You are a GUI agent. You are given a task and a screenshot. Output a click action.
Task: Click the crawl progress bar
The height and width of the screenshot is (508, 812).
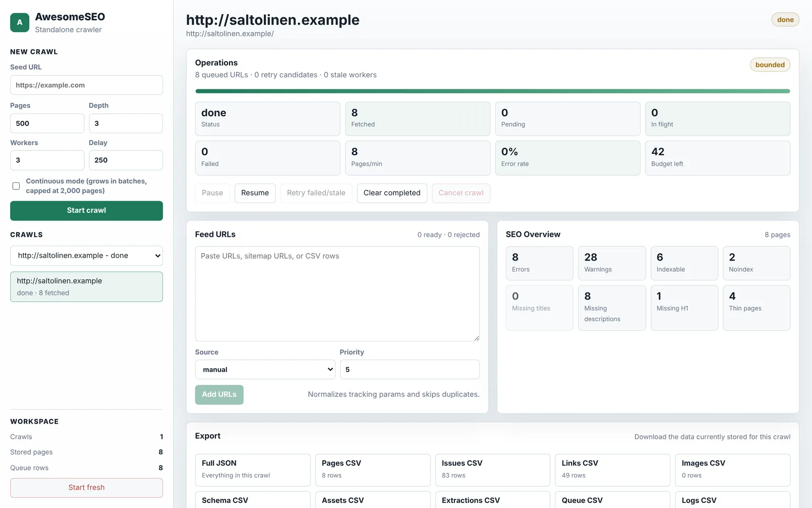492,91
